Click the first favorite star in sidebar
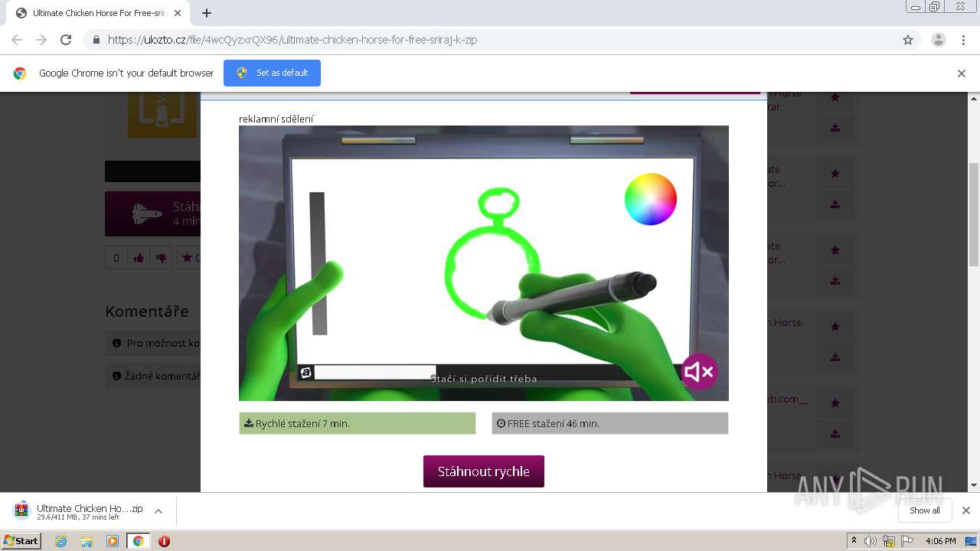Screen dimensions: 980x551 pyautogui.click(x=835, y=97)
